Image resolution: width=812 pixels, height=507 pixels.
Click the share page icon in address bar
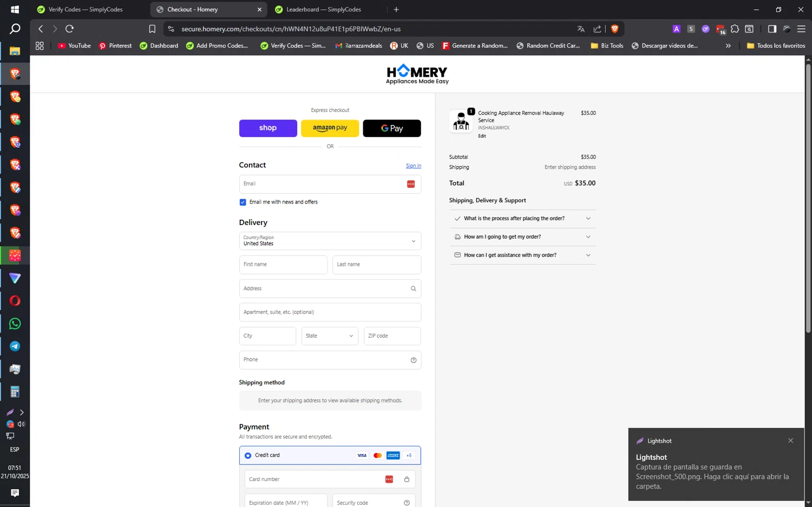597,29
